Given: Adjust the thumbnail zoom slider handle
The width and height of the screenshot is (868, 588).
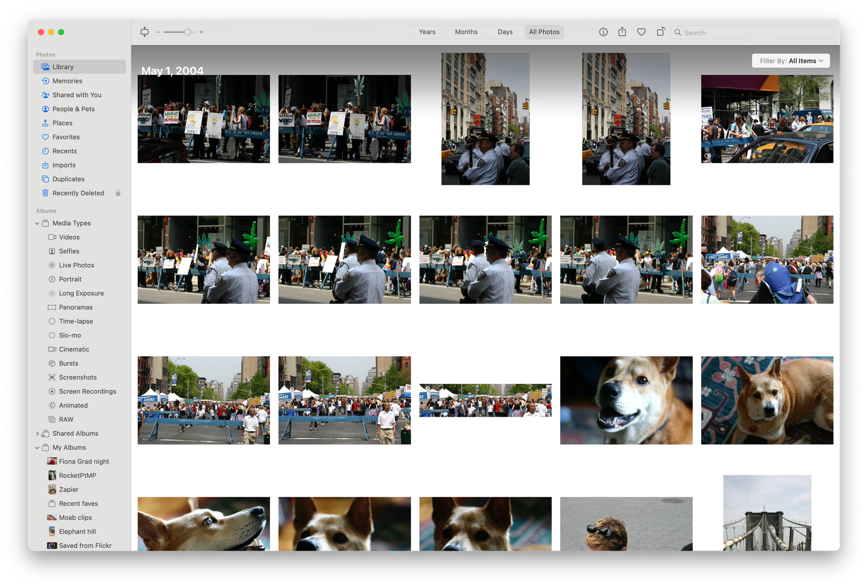Looking at the screenshot, I should pyautogui.click(x=187, y=32).
